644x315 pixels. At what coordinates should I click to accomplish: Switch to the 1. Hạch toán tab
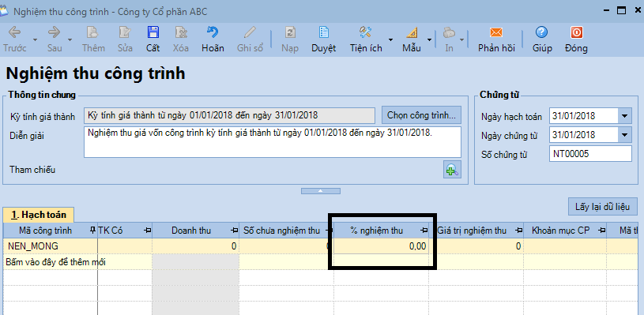pos(38,215)
